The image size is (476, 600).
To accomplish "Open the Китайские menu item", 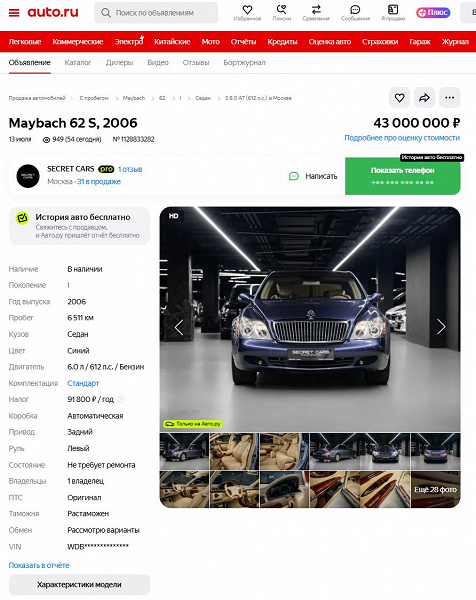I will pyautogui.click(x=172, y=42).
